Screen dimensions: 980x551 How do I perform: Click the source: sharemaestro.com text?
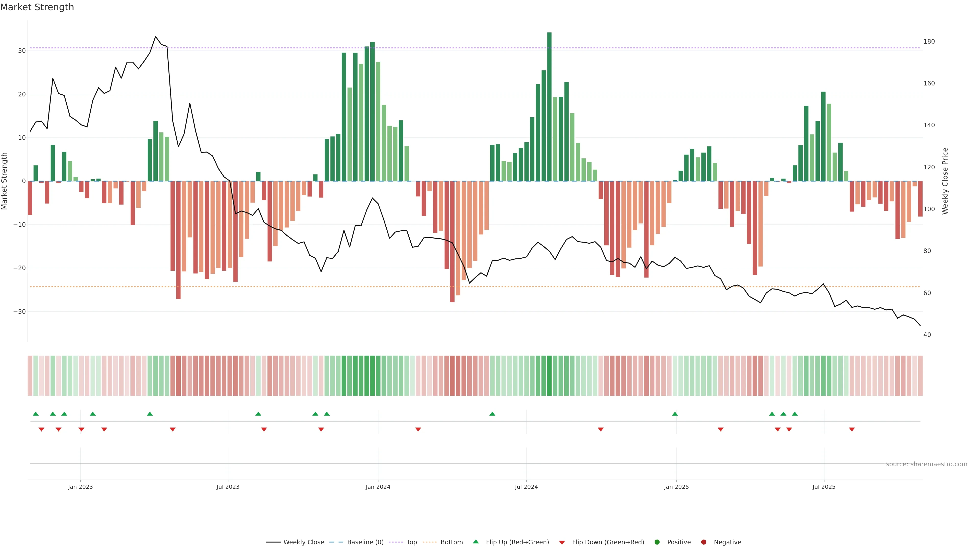tap(926, 464)
